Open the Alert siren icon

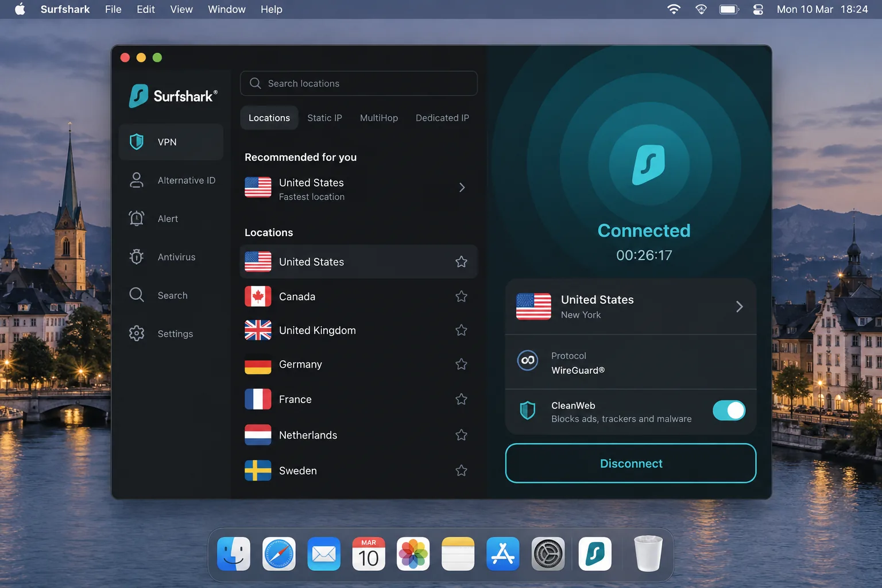click(137, 218)
